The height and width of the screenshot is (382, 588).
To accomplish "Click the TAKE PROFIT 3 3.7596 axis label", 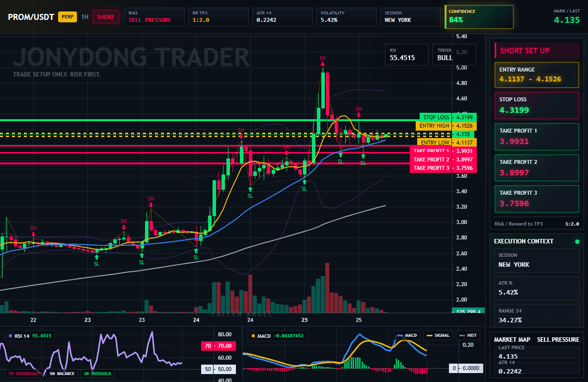I will click(x=443, y=168).
